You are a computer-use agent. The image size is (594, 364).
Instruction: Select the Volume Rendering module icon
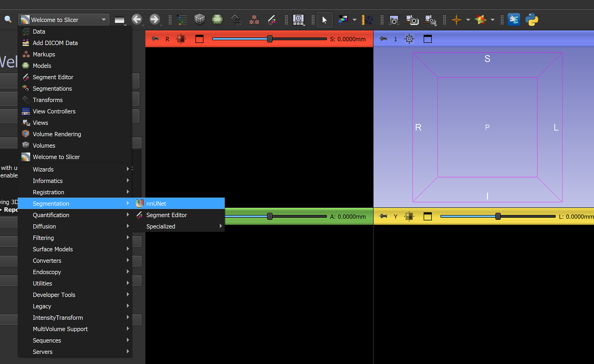click(x=26, y=134)
